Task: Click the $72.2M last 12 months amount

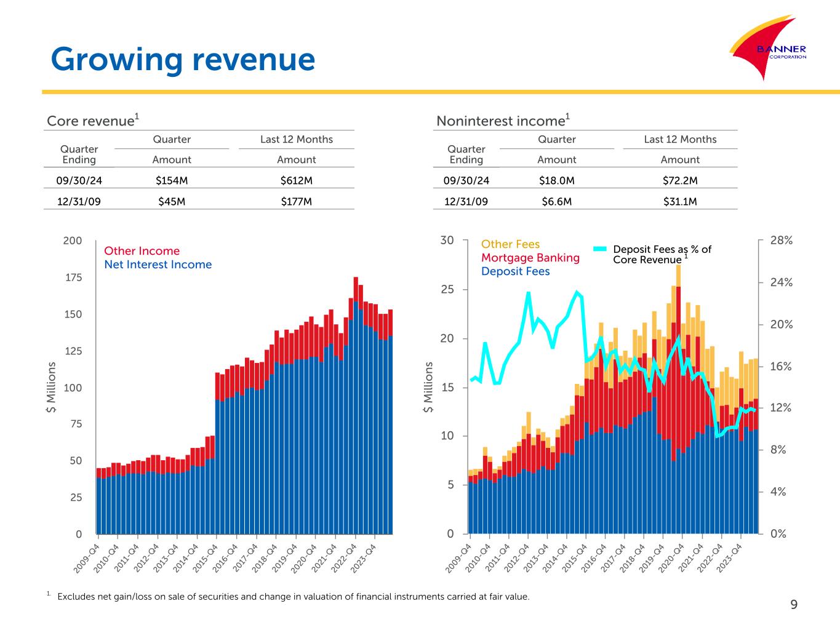Action: (680, 180)
